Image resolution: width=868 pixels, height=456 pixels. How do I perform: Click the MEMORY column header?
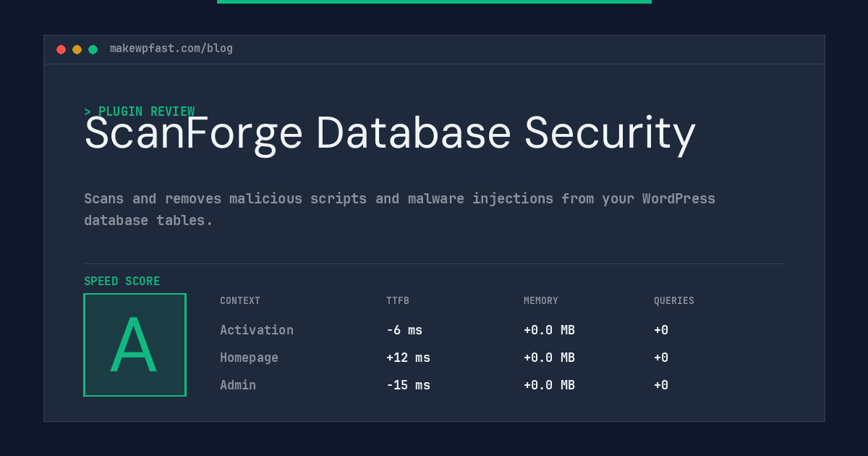(x=541, y=301)
